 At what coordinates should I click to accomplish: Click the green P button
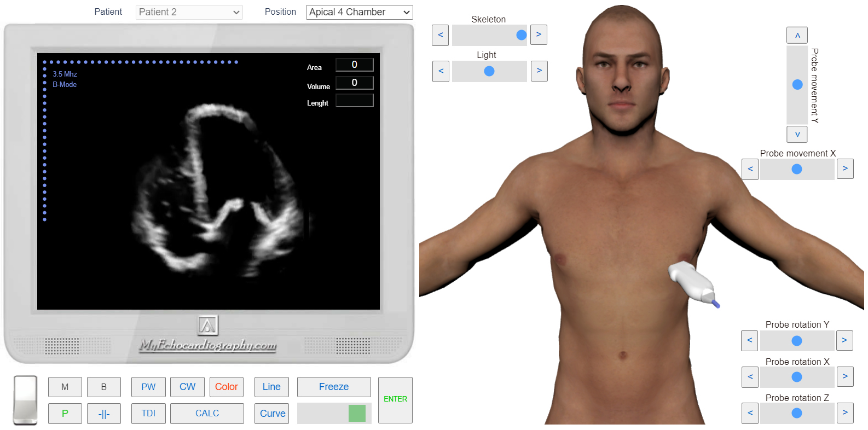[65, 414]
